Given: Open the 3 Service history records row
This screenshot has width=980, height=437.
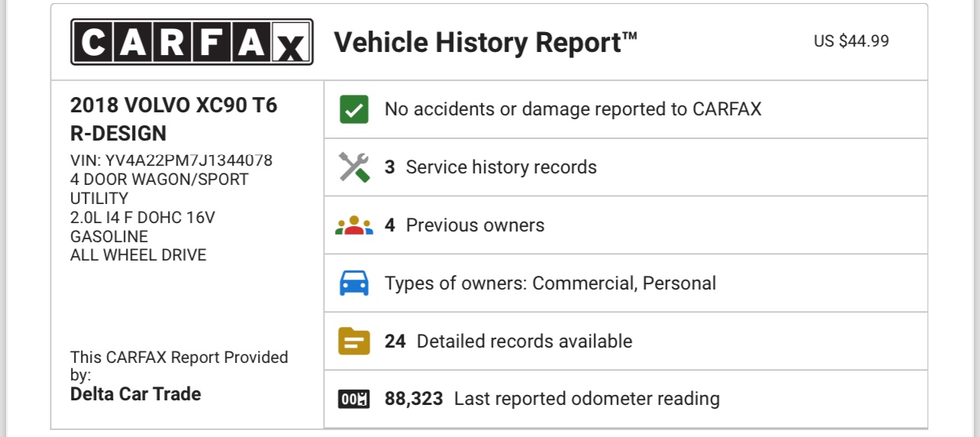Looking at the screenshot, I should click(x=626, y=167).
